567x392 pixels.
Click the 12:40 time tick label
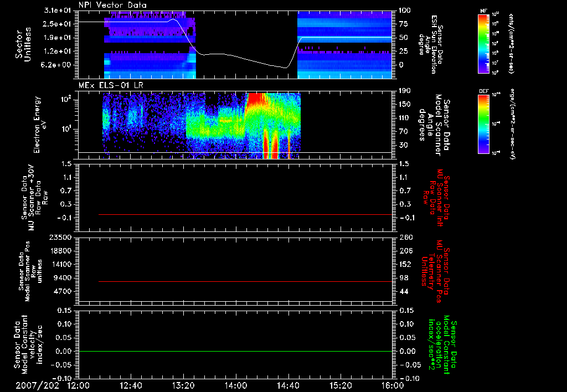coord(131,385)
